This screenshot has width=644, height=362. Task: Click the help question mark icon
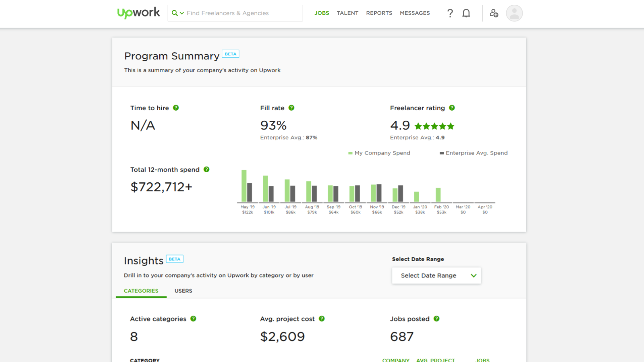(x=450, y=13)
